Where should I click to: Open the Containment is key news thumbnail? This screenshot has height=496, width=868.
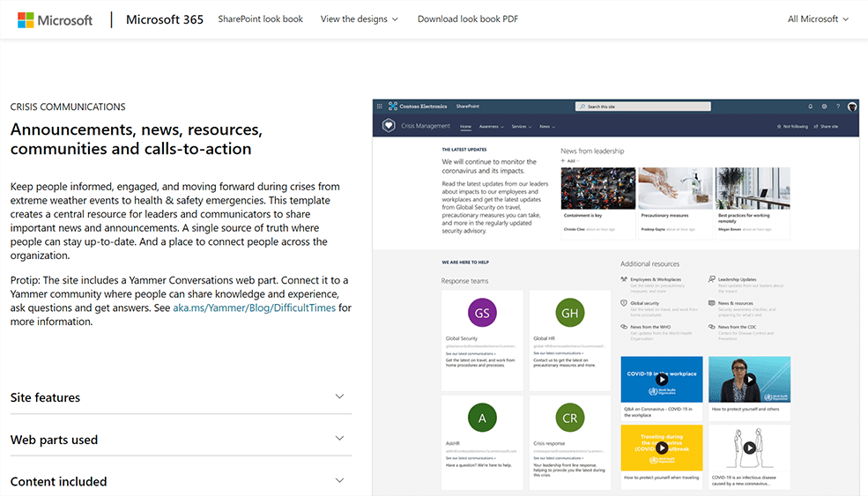coord(597,189)
